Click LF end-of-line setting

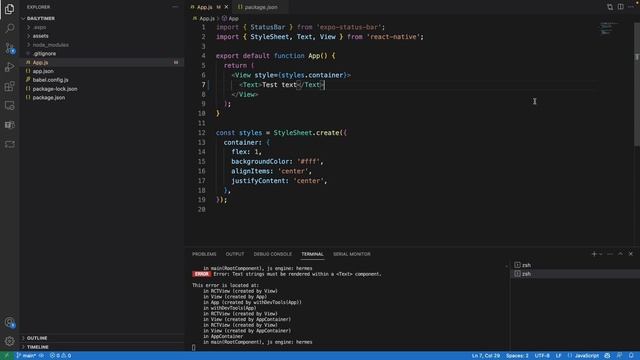pos(558,356)
